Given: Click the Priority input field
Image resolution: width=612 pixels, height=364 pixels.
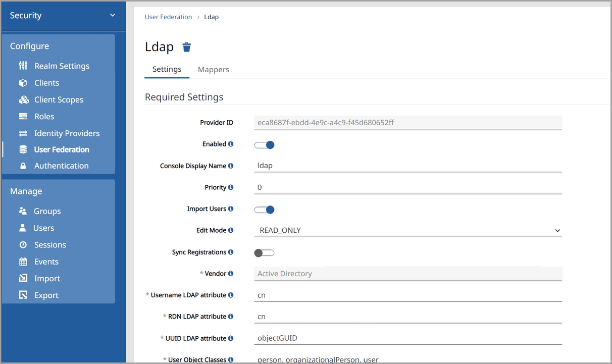Looking at the screenshot, I should pyautogui.click(x=407, y=187).
